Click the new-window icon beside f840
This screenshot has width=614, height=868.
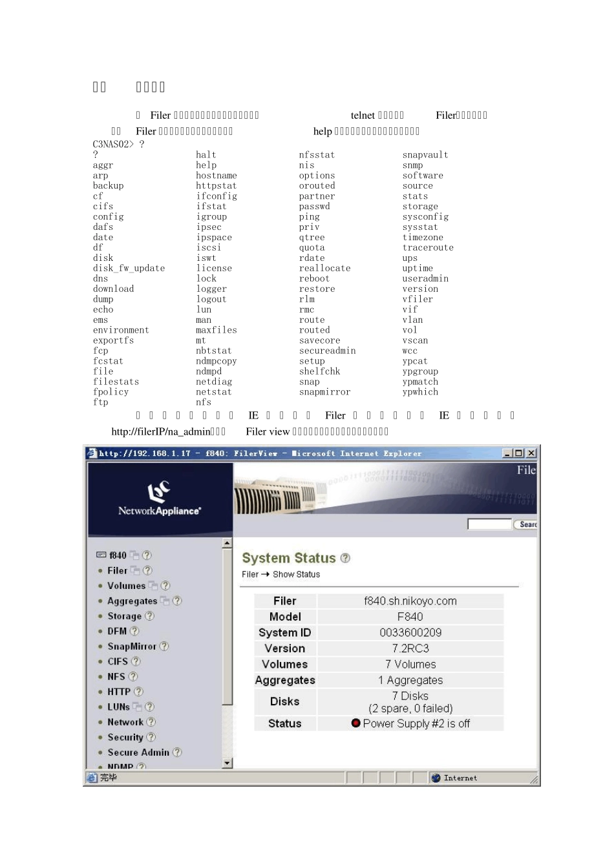click(x=134, y=555)
